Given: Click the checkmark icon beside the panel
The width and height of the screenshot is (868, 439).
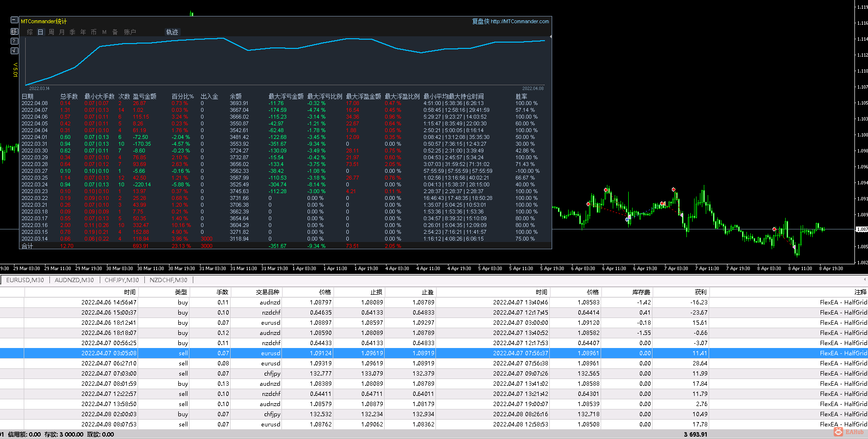Looking at the screenshot, I should (x=15, y=51).
